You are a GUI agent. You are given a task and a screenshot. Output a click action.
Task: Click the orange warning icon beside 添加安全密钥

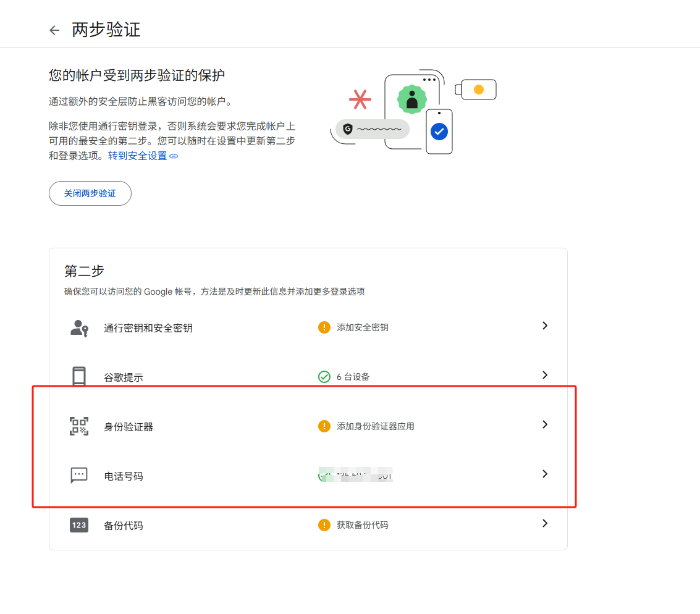[x=324, y=327]
